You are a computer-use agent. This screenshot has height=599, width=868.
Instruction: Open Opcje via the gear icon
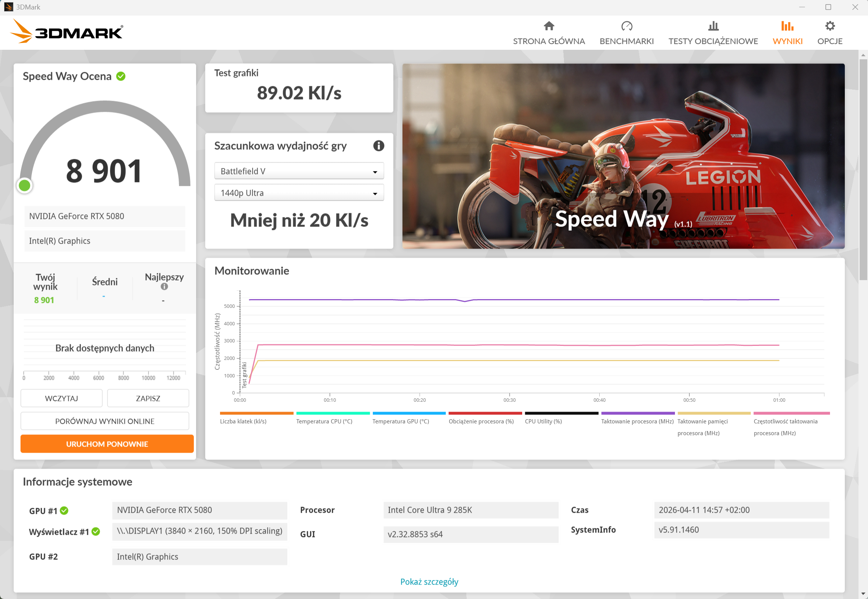[x=830, y=26]
